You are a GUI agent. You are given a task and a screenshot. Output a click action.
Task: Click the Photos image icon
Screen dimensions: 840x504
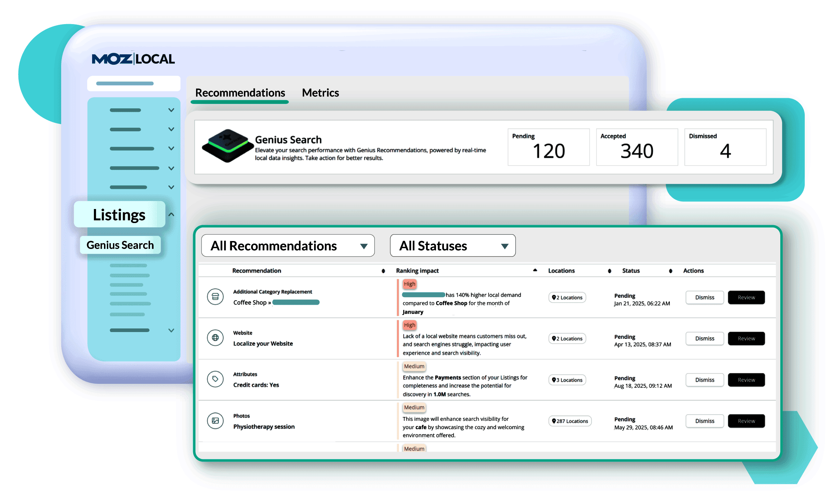point(215,421)
